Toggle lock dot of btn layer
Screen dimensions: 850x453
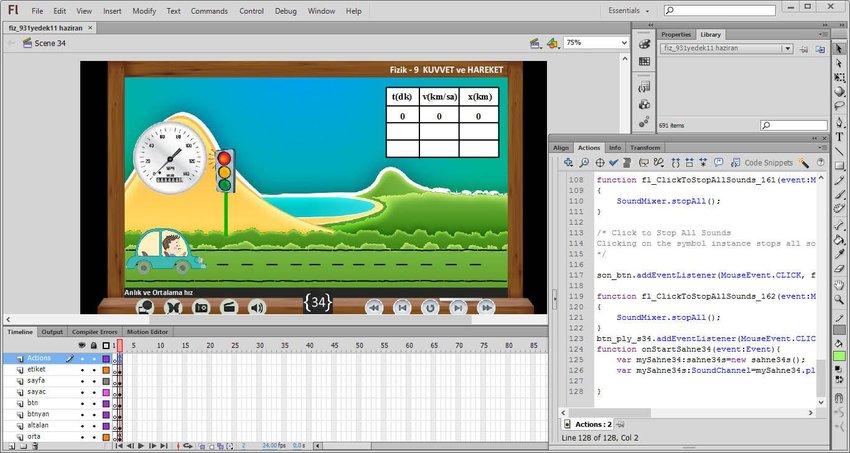coord(94,404)
